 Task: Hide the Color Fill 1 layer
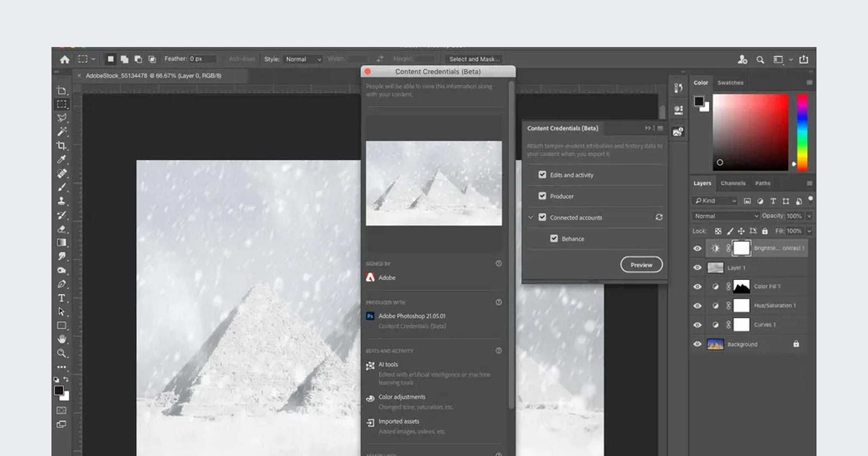[x=698, y=286]
